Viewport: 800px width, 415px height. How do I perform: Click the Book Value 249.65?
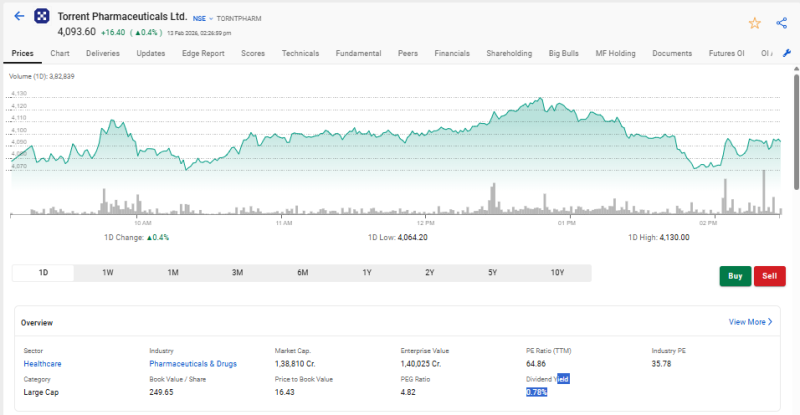point(161,393)
